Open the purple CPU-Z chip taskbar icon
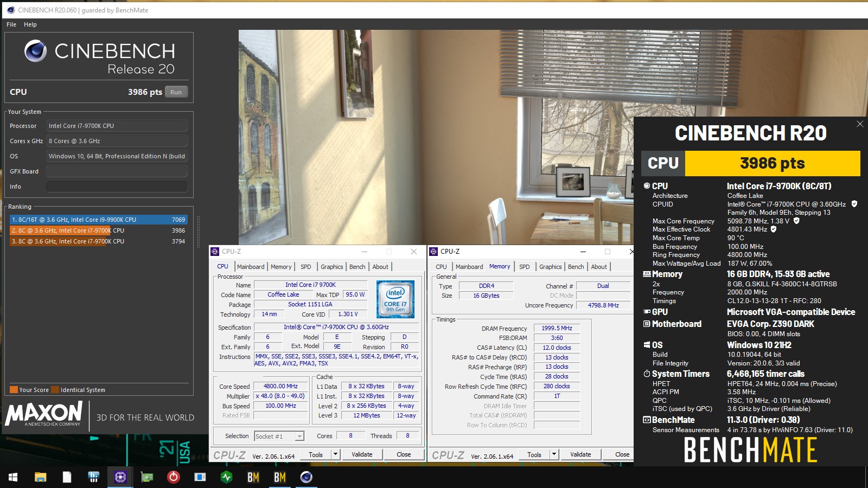The height and width of the screenshot is (488, 868). [120, 477]
